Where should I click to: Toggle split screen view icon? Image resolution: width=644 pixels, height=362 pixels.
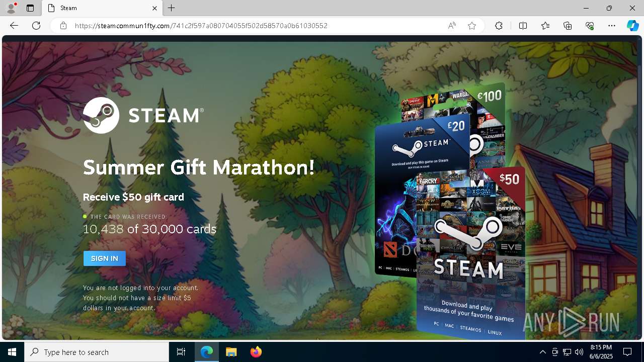[523, 26]
